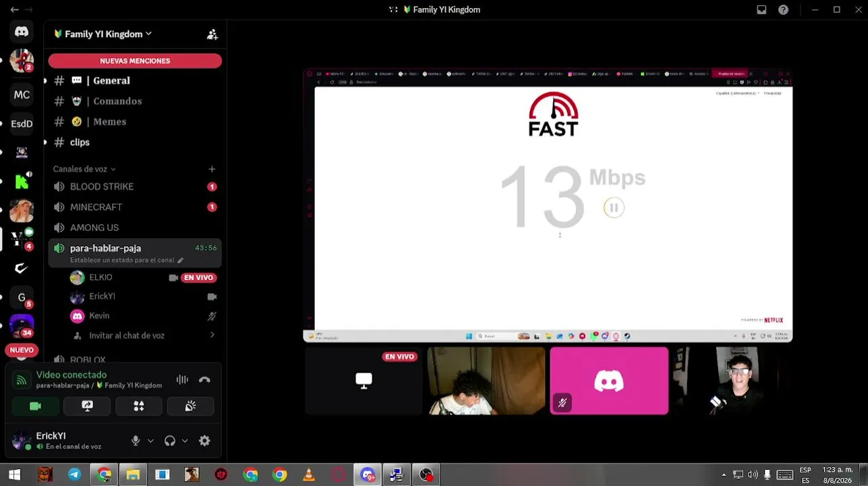
Task: Open the volume control in system tray
Action: [753, 475]
